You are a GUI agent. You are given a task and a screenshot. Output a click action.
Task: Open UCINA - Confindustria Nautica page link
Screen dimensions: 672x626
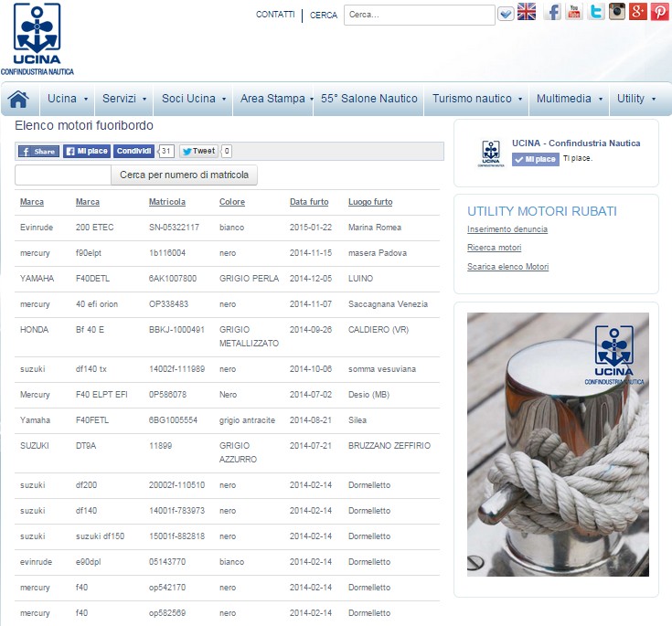coord(576,143)
